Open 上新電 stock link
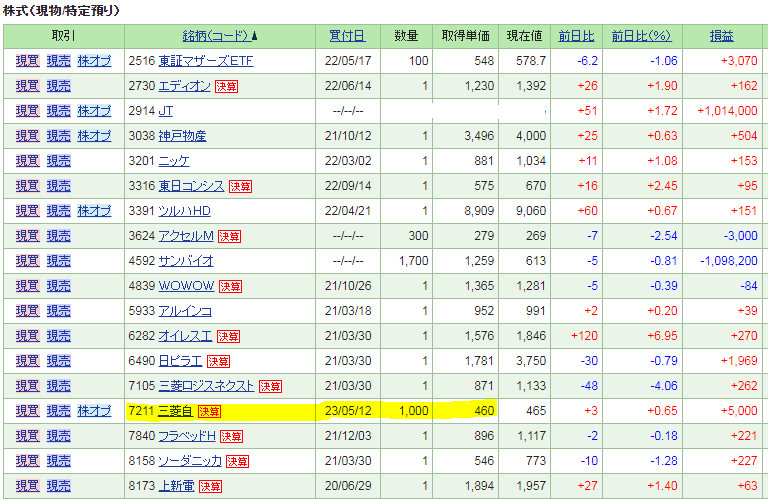 [x=176, y=486]
